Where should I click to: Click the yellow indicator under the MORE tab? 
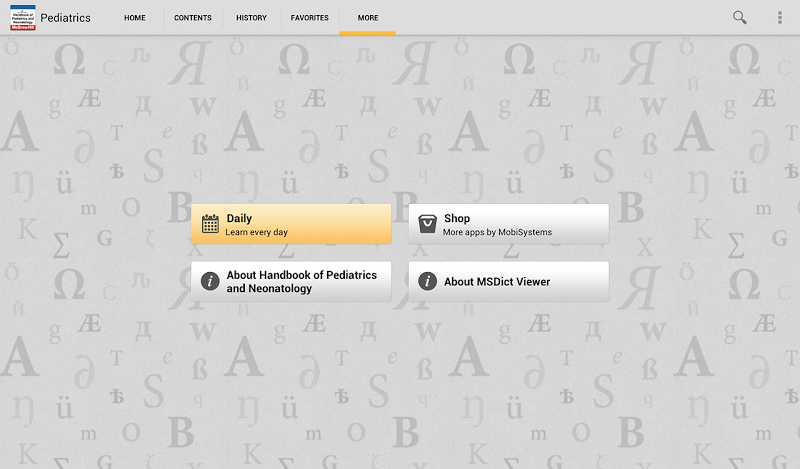click(x=368, y=33)
